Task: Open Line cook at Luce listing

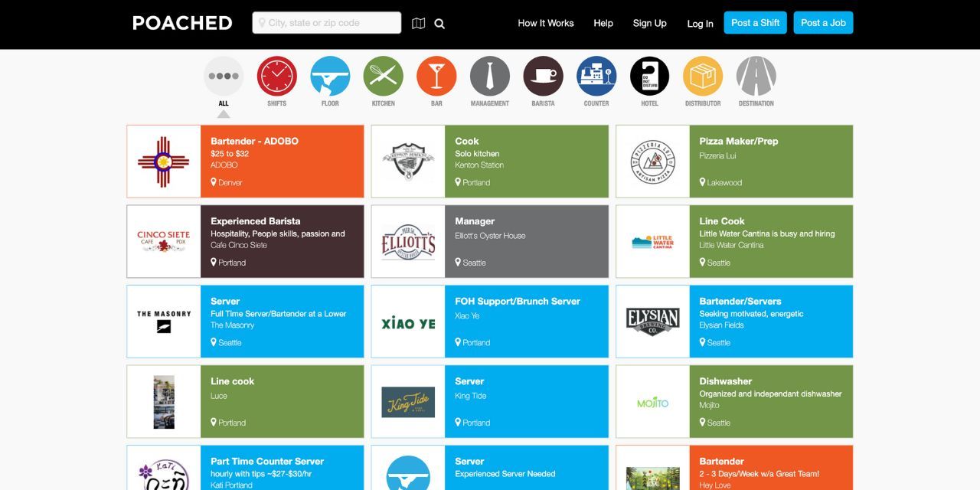Action: point(245,401)
